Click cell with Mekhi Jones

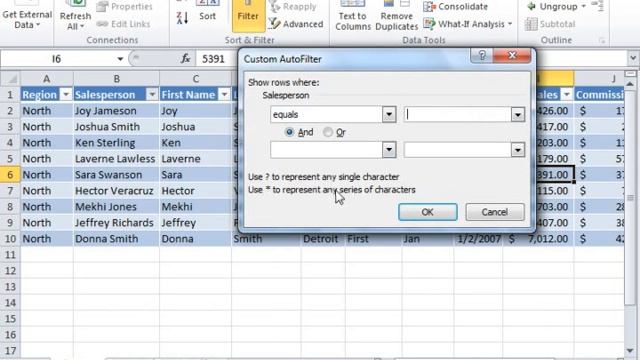click(116, 207)
